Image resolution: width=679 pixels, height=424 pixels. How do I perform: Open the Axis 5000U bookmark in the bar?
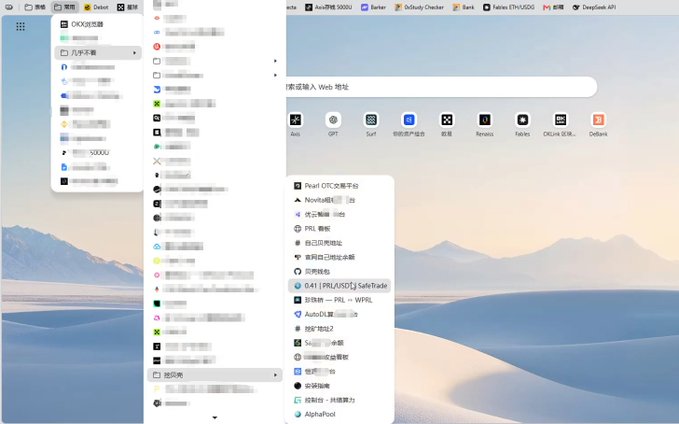[328, 7]
